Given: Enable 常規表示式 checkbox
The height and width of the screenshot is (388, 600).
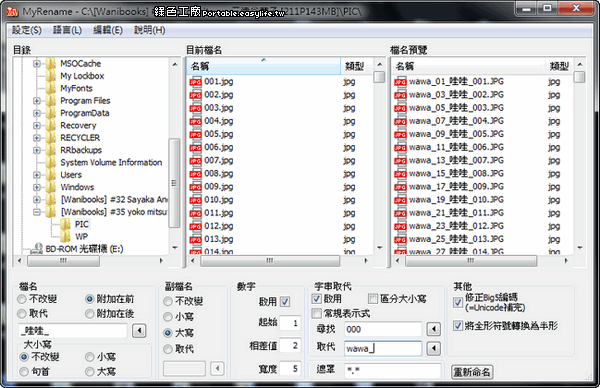Looking at the screenshot, I should 316,313.
